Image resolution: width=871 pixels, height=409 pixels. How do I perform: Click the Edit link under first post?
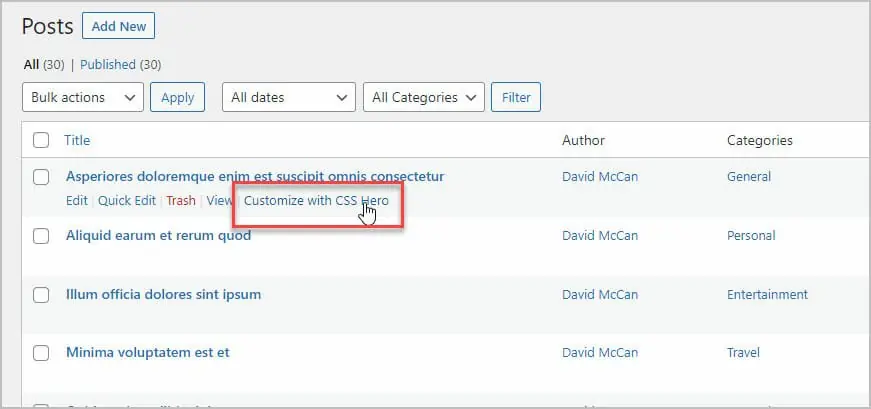pos(76,201)
